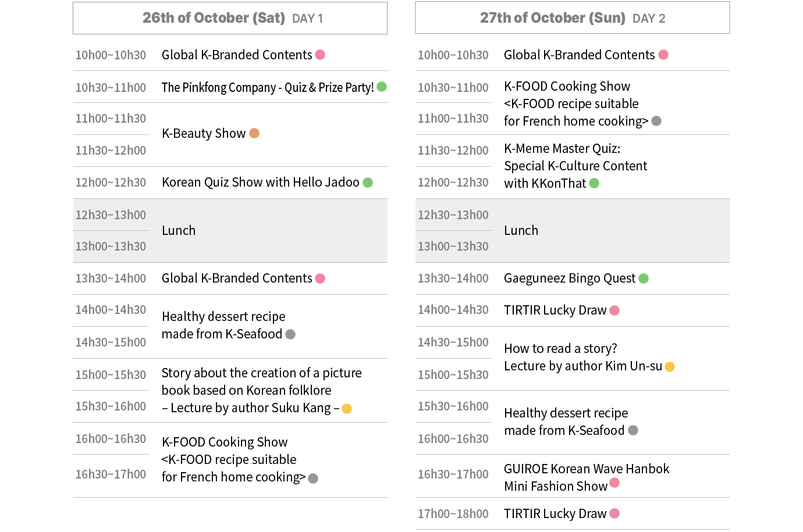Click green dot next to Gaeguneez Bingo Quest
803x532 pixels.
click(x=644, y=279)
